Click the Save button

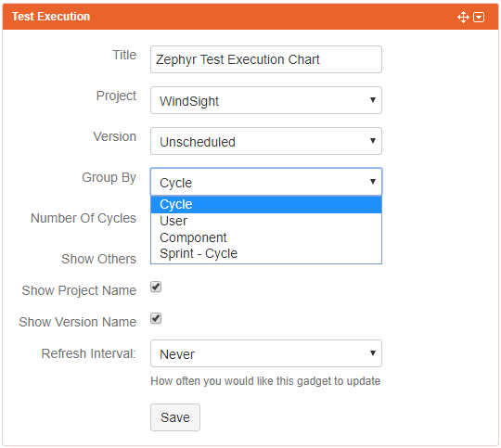coord(175,417)
